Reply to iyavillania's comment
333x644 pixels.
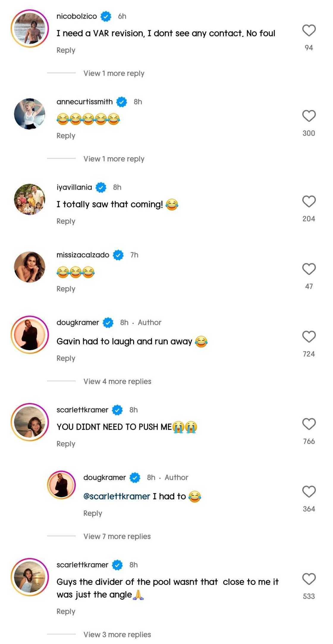(x=66, y=221)
